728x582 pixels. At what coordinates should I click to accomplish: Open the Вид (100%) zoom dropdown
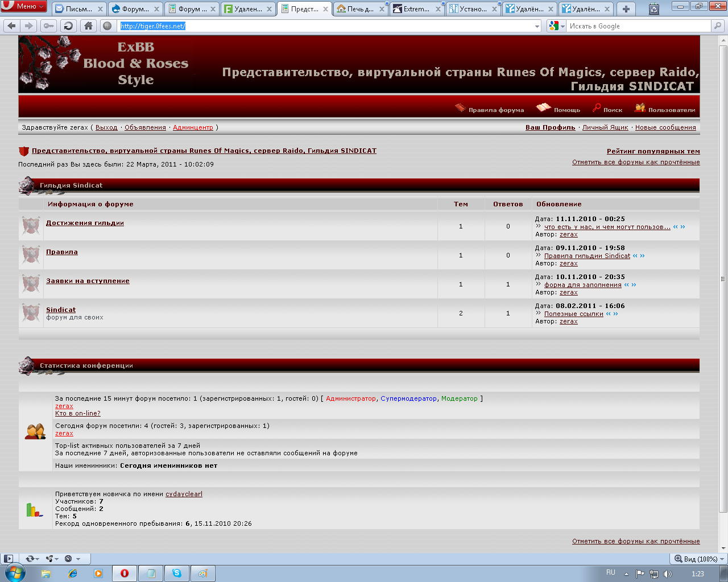point(698,559)
